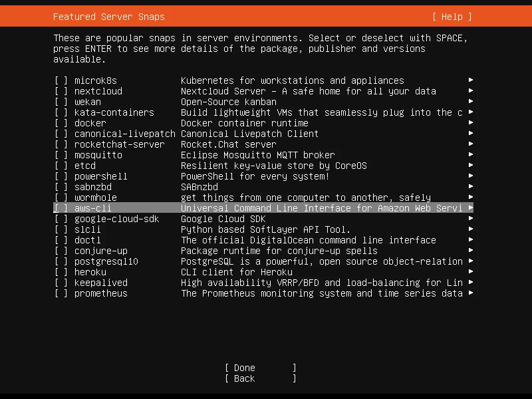The height and width of the screenshot is (399, 532).
Task: Click the "Open-Source kanban" description
Action: 229,102
